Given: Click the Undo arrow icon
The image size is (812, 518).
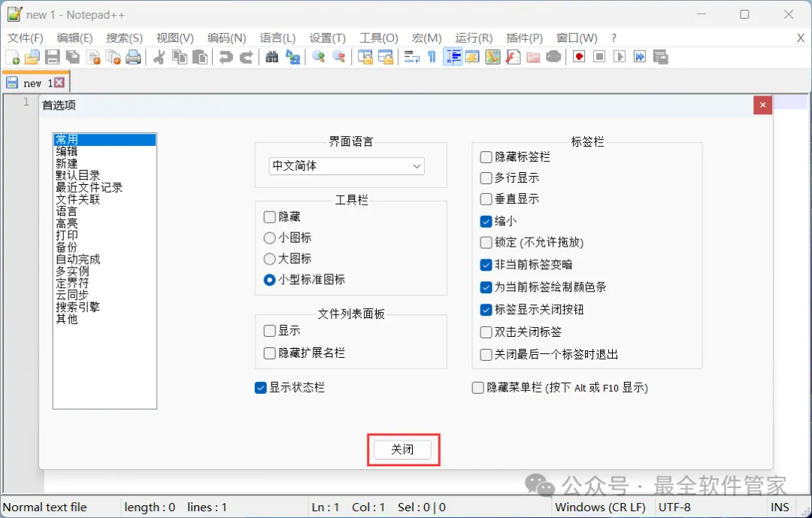Looking at the screenshot, I should click(x=226, y=57).
